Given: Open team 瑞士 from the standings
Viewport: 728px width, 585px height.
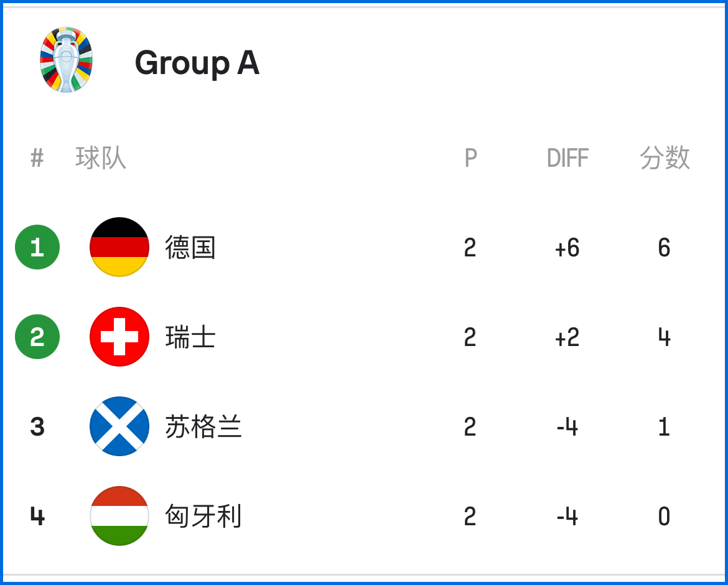Looking at the screenshot, I should [x=190, y=337].
